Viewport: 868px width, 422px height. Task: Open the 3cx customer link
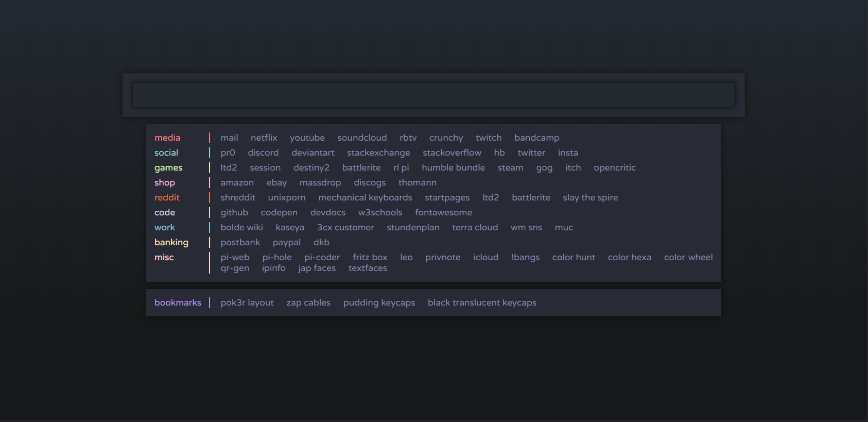point(345,227)
